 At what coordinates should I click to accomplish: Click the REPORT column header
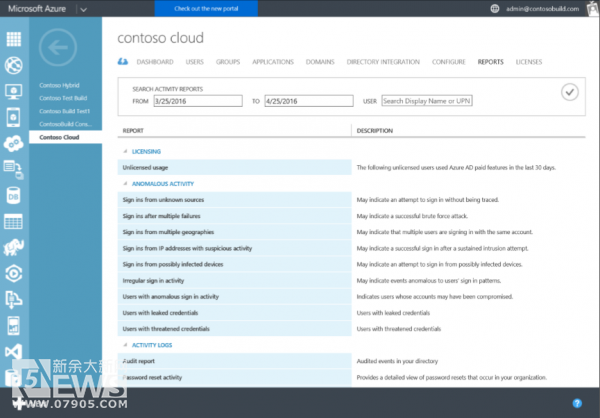point(133,131)
